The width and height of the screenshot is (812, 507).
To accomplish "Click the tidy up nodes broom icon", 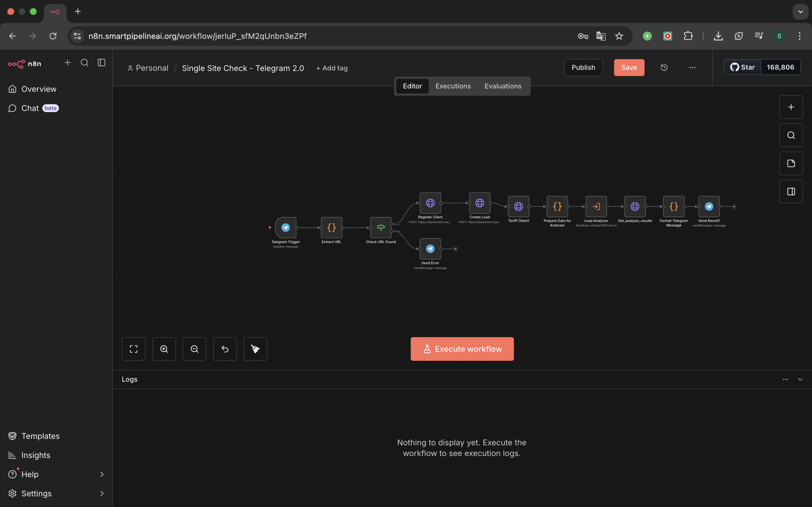I will click(x=255, y=349).
